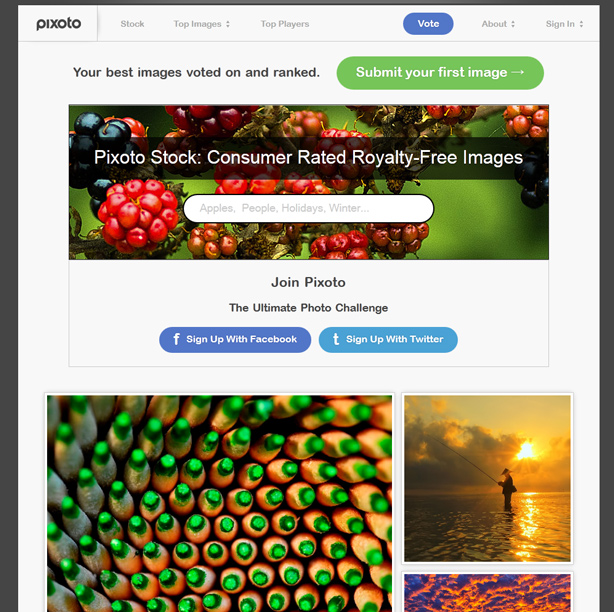The height and width of the screenshot is (612, 614).
Task: Go to Top Players page
Action: click(285, 24)
